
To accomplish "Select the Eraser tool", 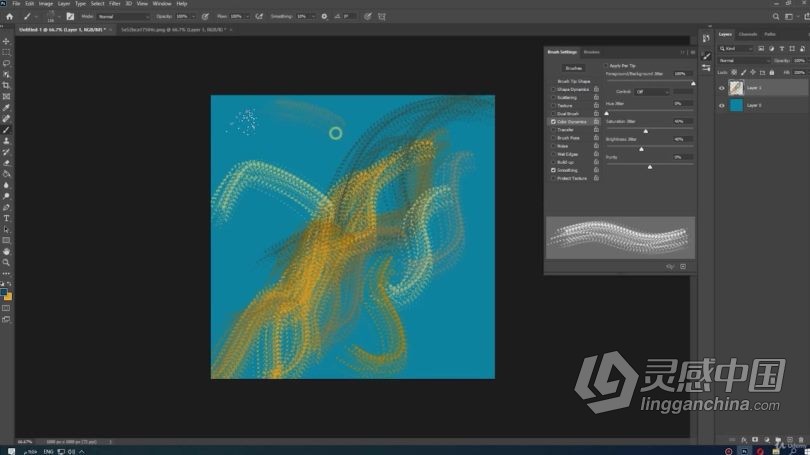I will 6,163.
